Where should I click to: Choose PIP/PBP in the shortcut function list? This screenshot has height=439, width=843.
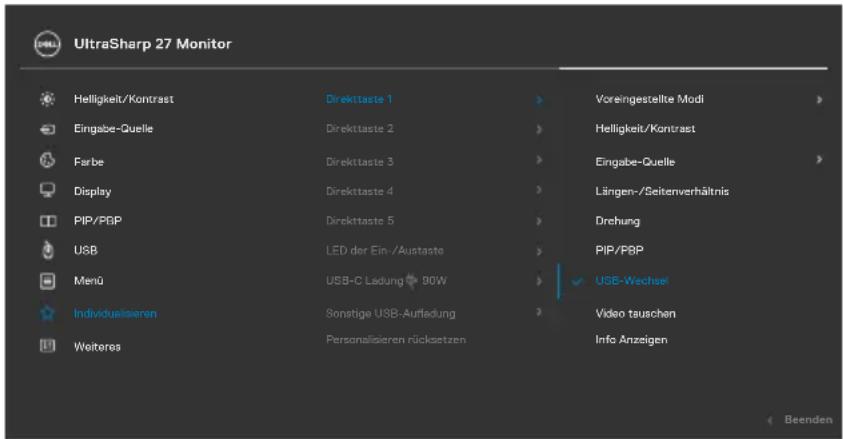(619, 250)
